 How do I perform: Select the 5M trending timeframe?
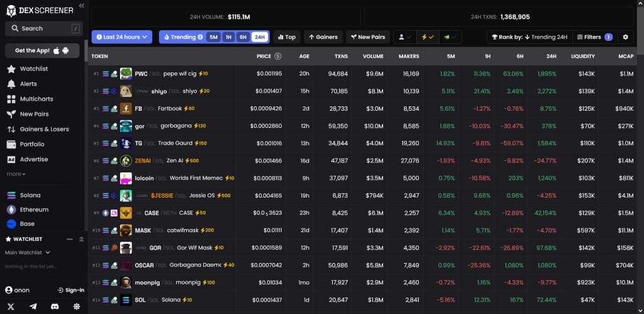click(214, 37)
